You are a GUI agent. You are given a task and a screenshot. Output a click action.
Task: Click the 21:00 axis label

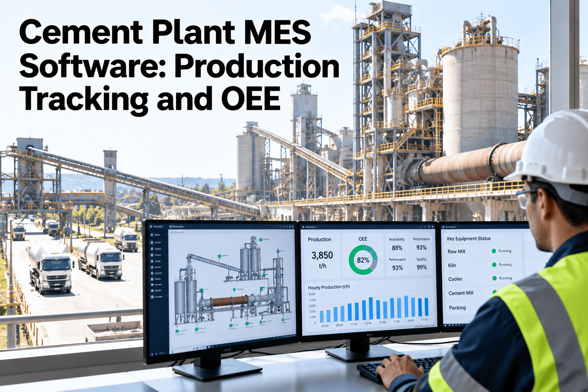coord(424,320)
